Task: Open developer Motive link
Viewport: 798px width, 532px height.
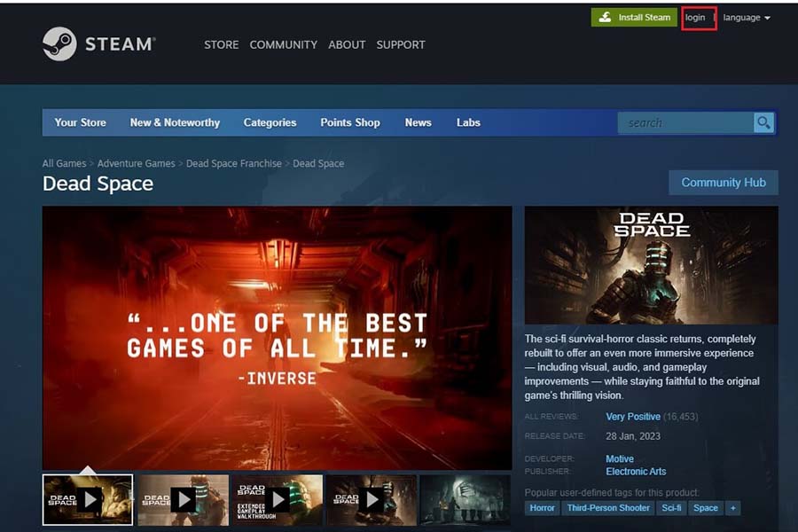Action: point(620,458)
